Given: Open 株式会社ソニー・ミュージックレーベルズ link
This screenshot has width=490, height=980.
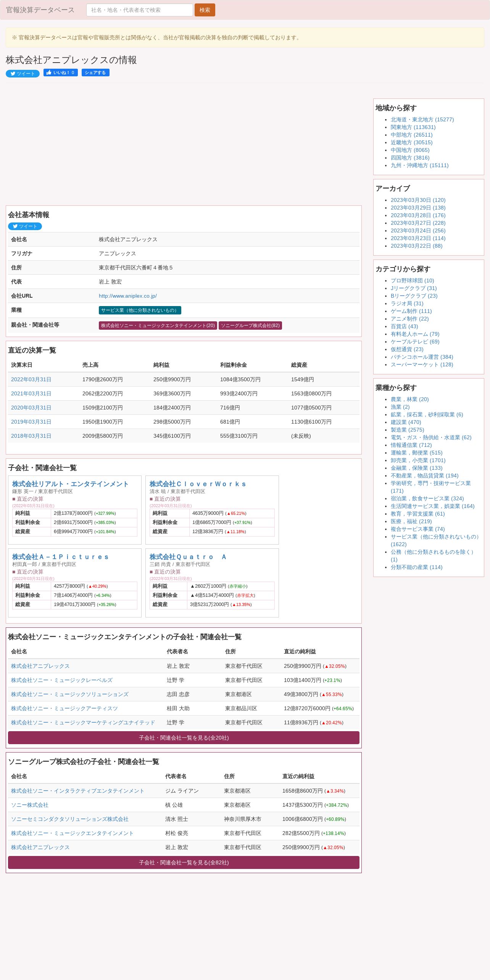Looking at the screenshot, I should pyautogui.click(x=62, y=680).
